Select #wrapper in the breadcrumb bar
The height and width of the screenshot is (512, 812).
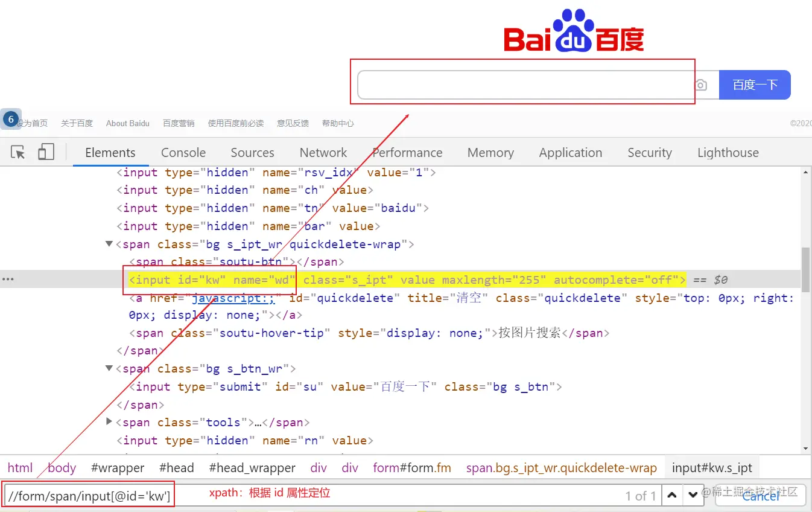(118, 468)
